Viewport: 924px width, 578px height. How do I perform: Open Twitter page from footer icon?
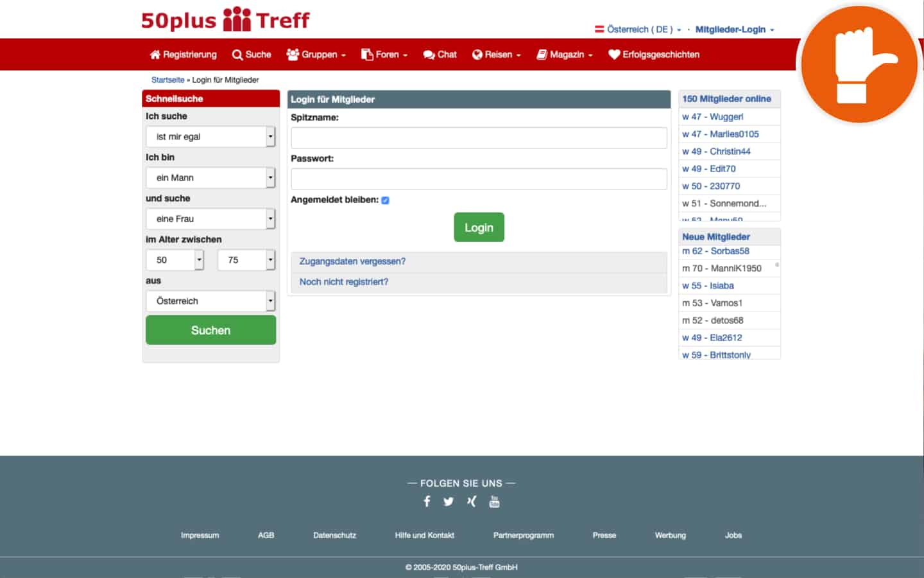point(449,502)
